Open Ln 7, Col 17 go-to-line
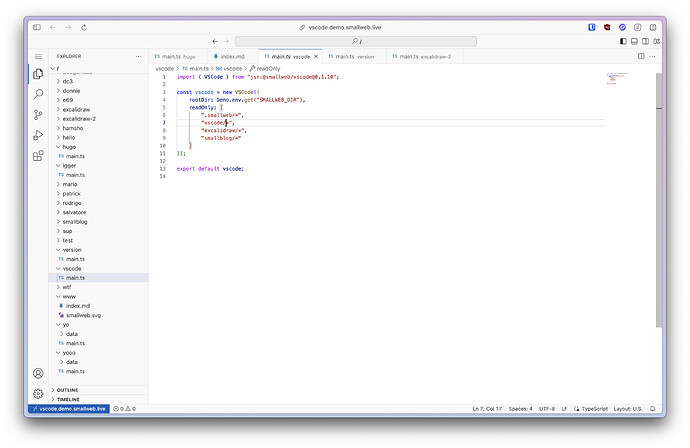Screen dimensions: 690x448 (x=487, y=409)
